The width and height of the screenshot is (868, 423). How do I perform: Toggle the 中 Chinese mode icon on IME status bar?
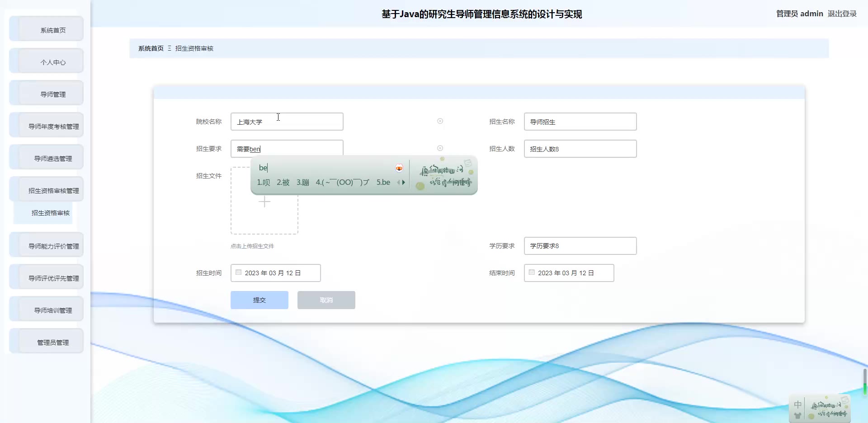click(x=798, y=404)
